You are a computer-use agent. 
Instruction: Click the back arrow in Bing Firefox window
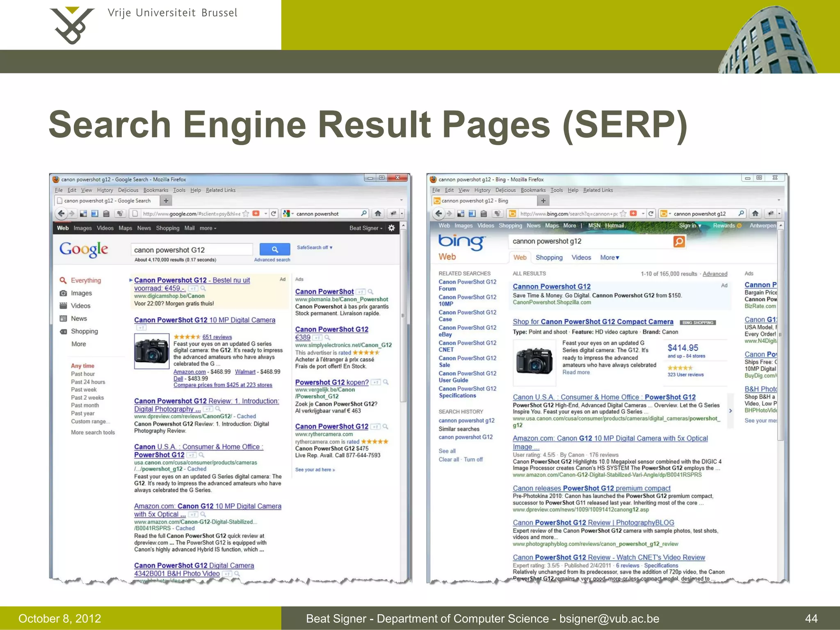click(x=438, y=213)
